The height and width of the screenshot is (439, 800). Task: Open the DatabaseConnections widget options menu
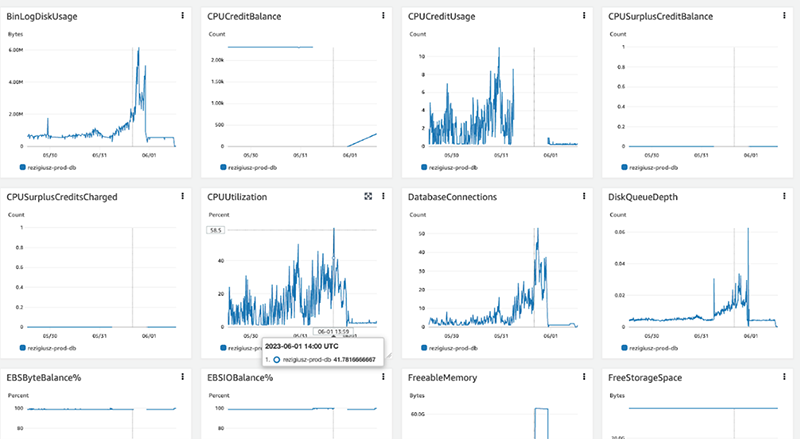[584, 196]
